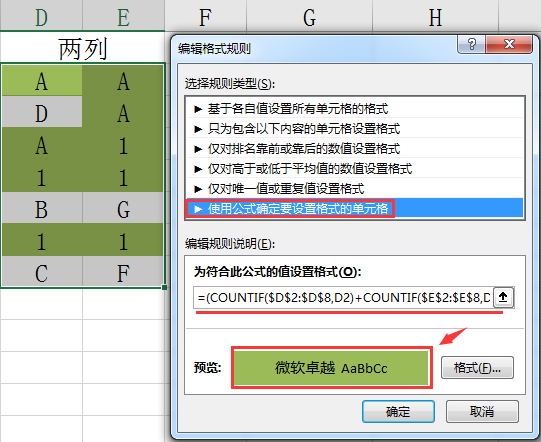Select rule type 只为包含以下内容的单元格设置格式

355,129
